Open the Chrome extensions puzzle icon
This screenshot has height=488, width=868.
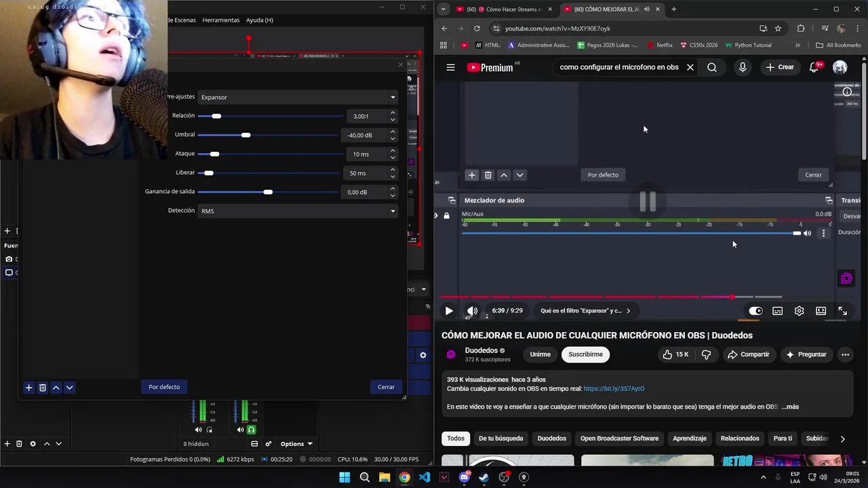[801, 28]
